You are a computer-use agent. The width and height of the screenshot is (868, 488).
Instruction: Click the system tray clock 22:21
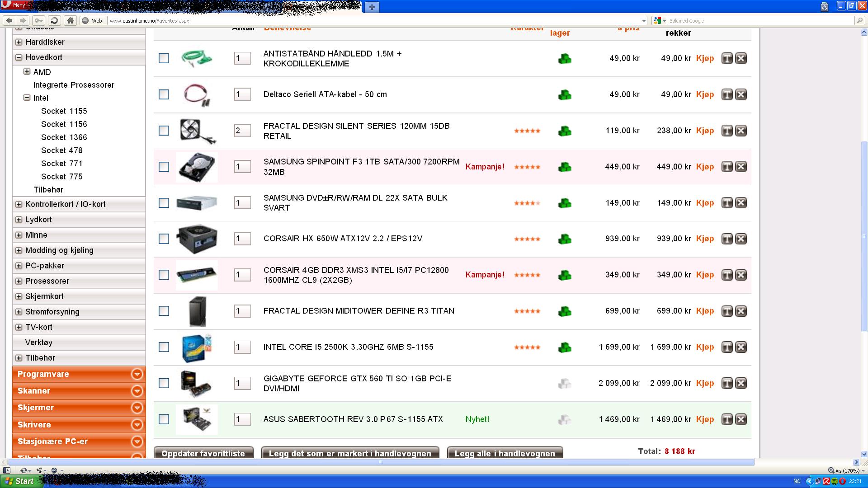pos(855,481)
